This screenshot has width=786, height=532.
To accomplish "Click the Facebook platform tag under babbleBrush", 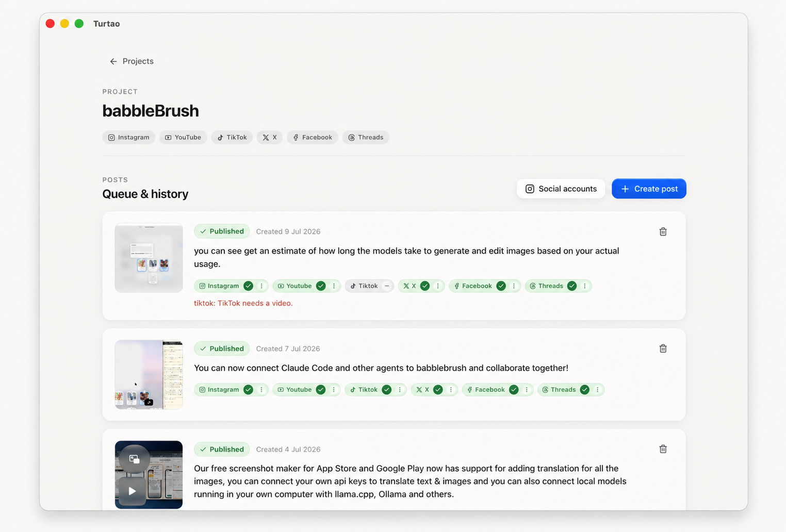I will coord(313,138).
